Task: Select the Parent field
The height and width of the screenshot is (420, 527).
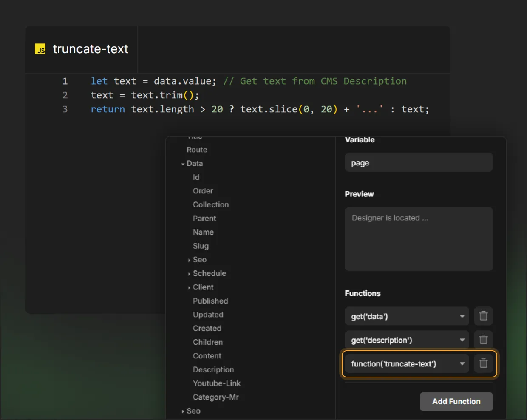Action: (204, 218)
